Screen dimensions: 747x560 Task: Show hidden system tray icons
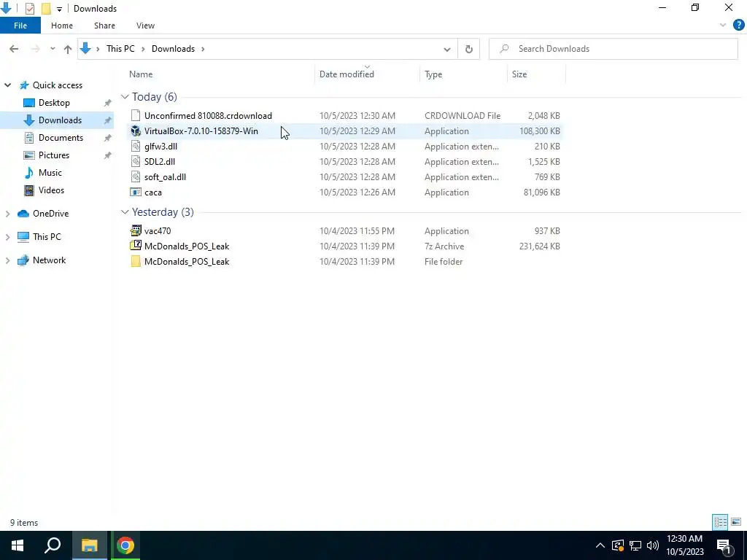600,545
